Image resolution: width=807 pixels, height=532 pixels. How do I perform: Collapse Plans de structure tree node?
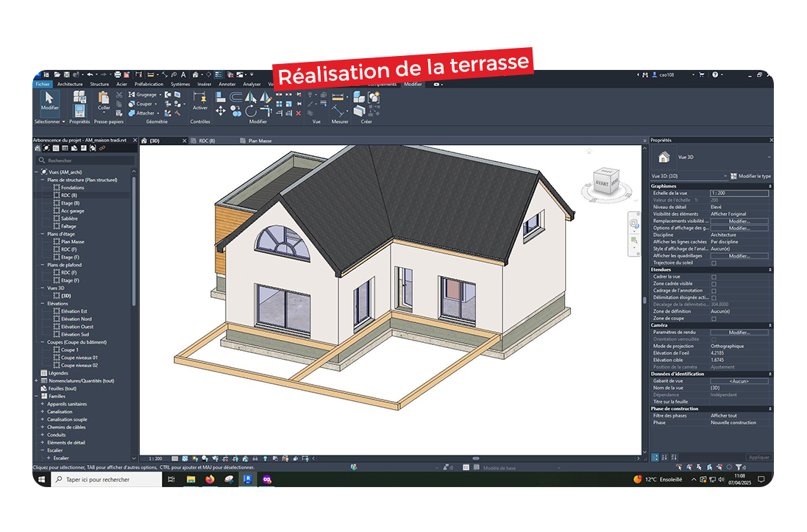click(43, 180)
